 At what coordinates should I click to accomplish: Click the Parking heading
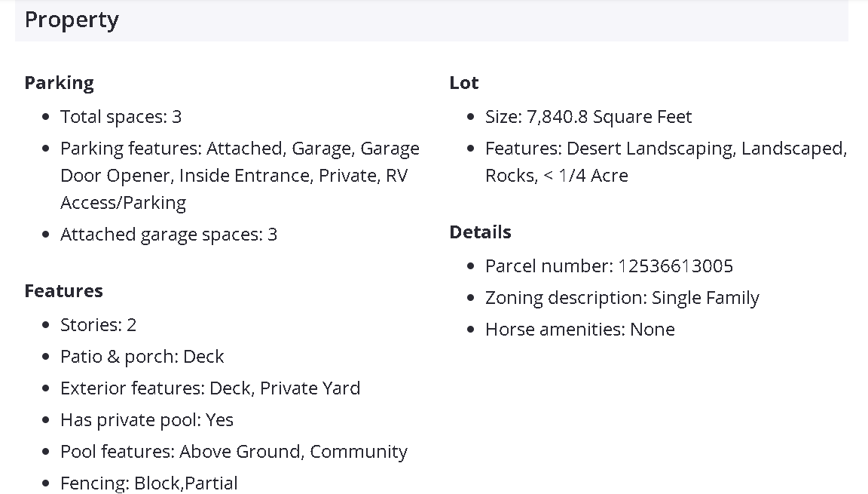pyautogui.click(x=59, y=83)
